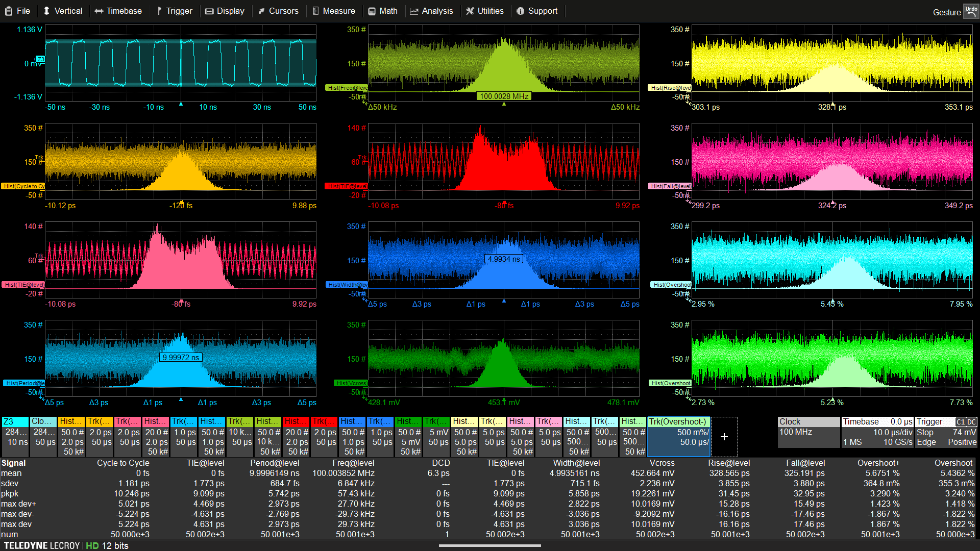Open the Timebase descriptor box

pos(877,432)
